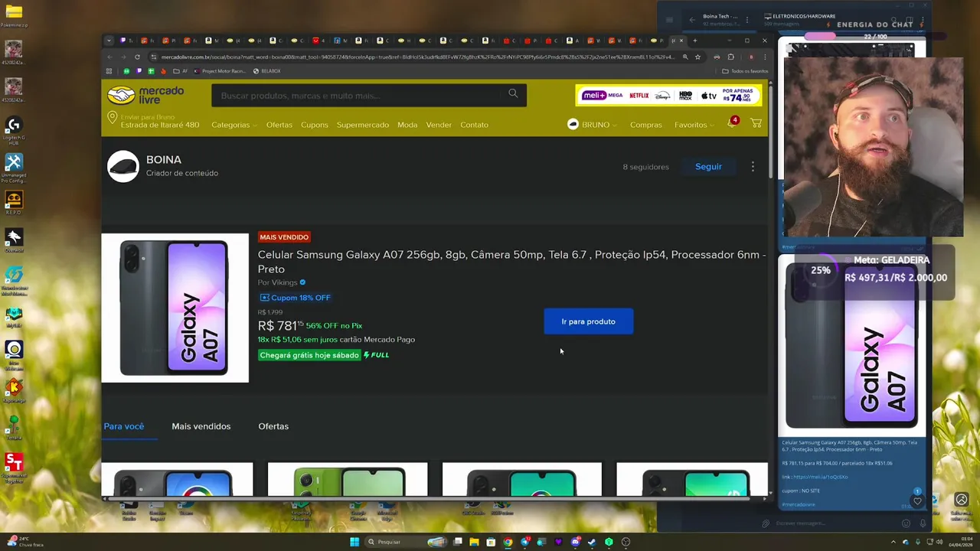Click the BRUNO user avatar icon

pyautogui.click(x=573, y=124)
